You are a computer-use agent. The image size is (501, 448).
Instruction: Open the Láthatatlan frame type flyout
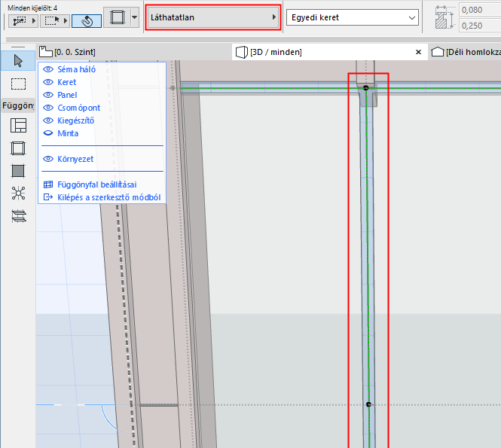tap(212, 17)
